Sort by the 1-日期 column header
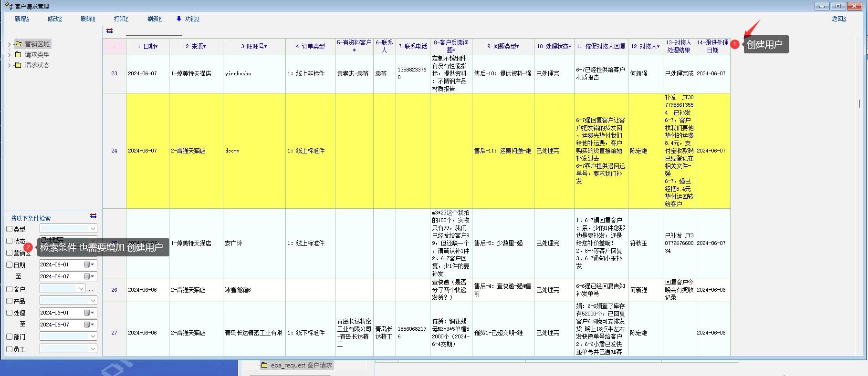 (147, 46)
